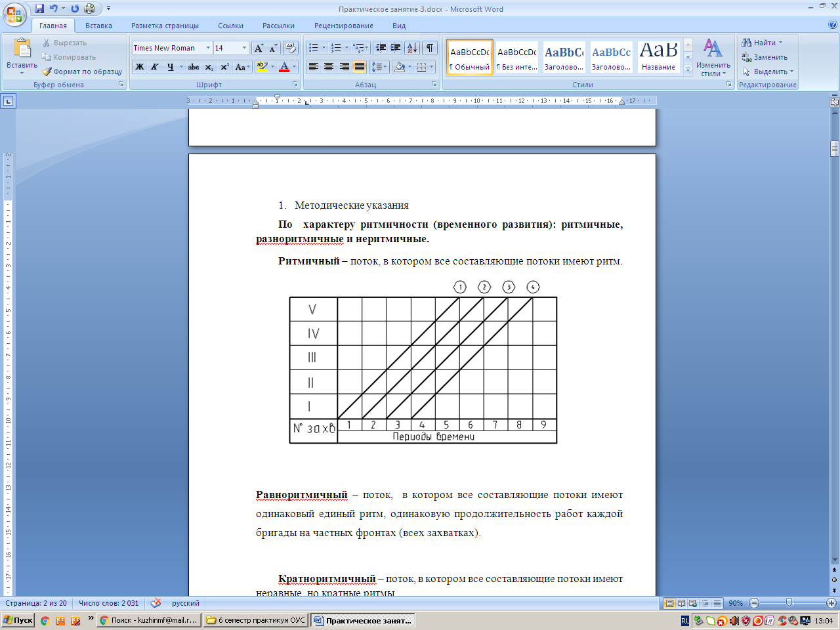This screenshot has height=630, width=840.
Task: Click the borders icon in Абзац group
Action: coord(422,67)
